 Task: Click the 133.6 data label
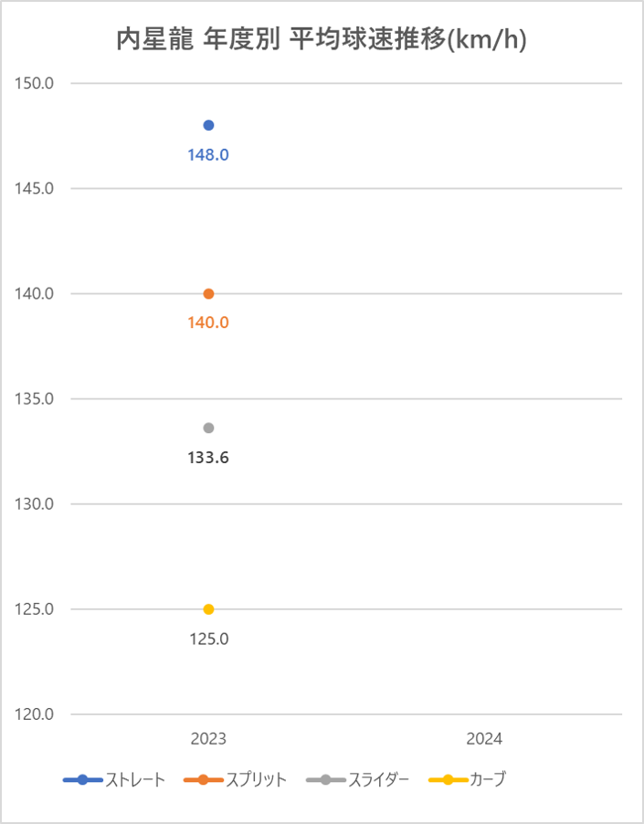click(208, 458)
